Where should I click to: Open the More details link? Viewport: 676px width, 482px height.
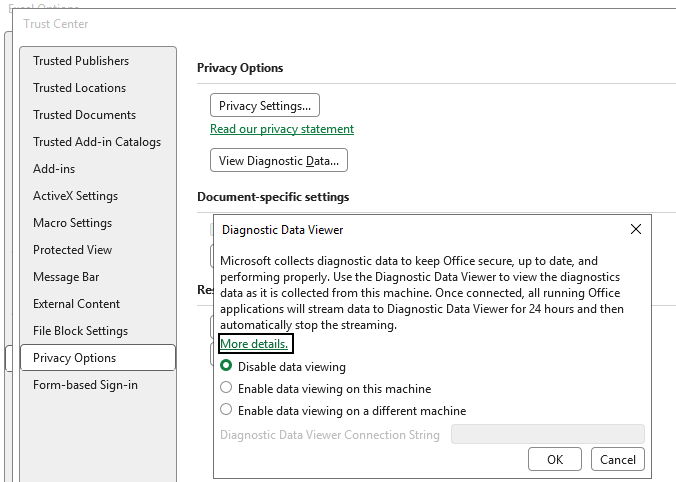click(x=255, y=344)
